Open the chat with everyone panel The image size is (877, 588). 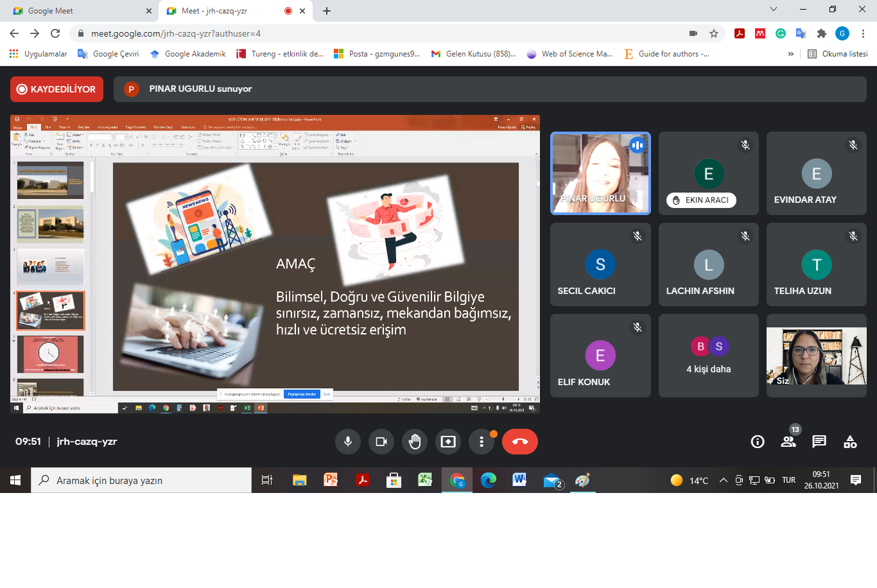tap(819, 442)
